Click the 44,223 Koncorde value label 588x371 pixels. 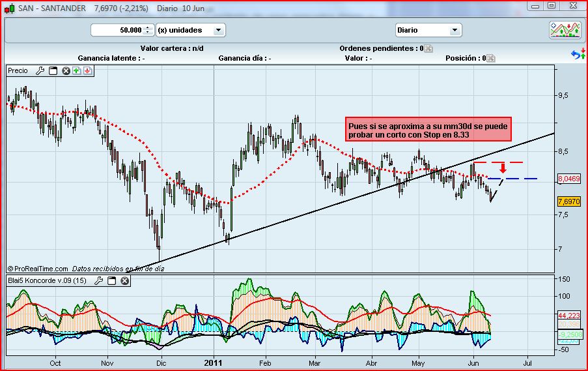[x=569, y=316]
